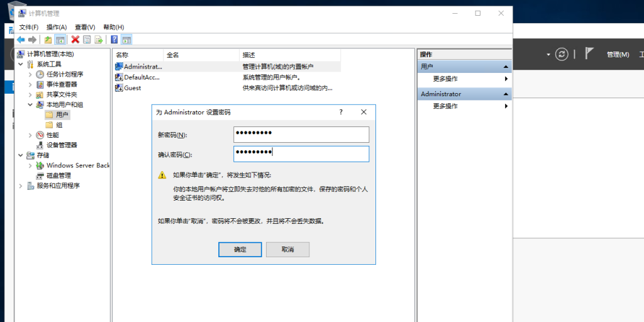Click the 计算机管理(本地) root icon

point(21,54)
